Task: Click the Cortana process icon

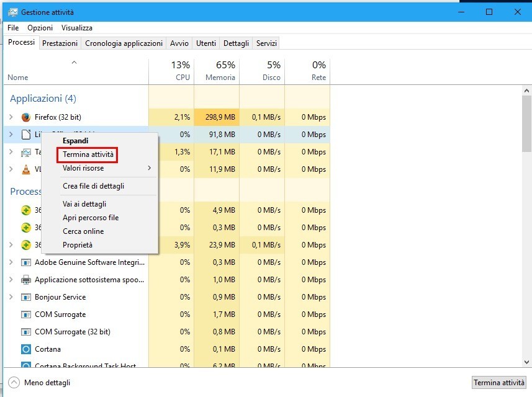Action: coord(26,349)
